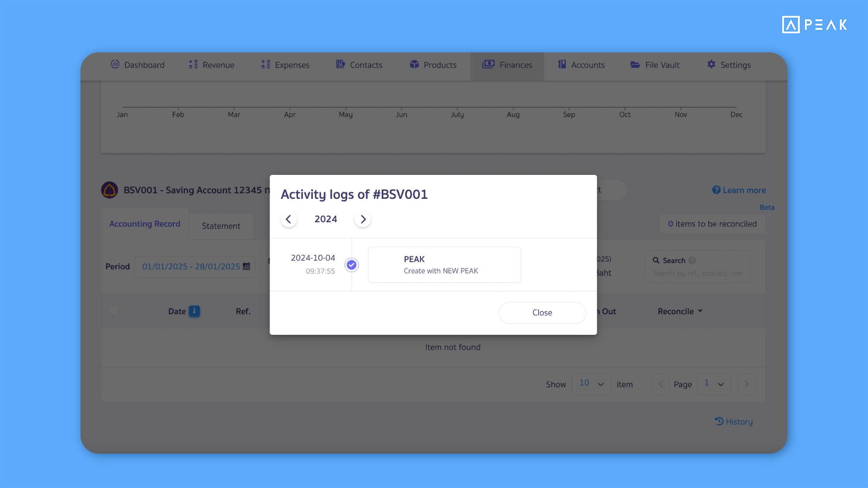Click the bank logo beside BSV001

click(109, 190)
